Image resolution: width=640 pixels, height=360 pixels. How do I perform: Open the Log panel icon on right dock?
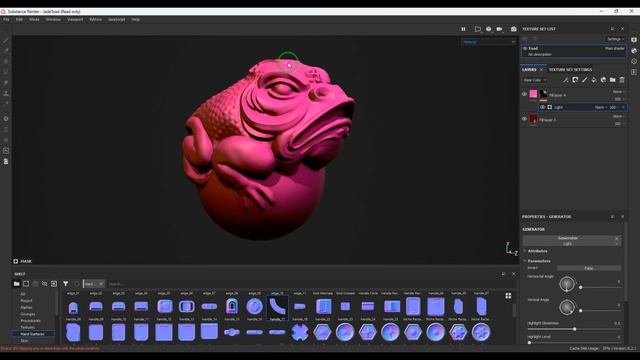(634, 72)
